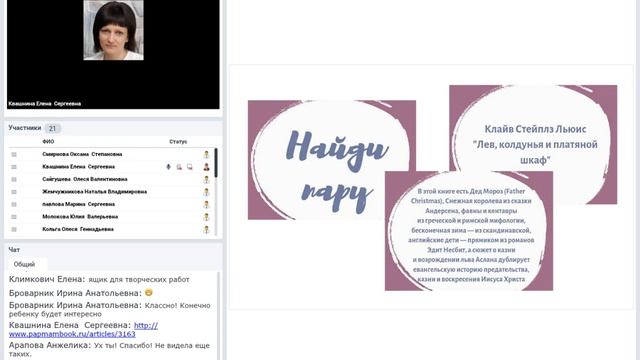The width and height of the screenshot is (640, 360).
Task: Click the Классно! message by Броварник Ирина
Action: pyautogui.click(x=109, y=309)
